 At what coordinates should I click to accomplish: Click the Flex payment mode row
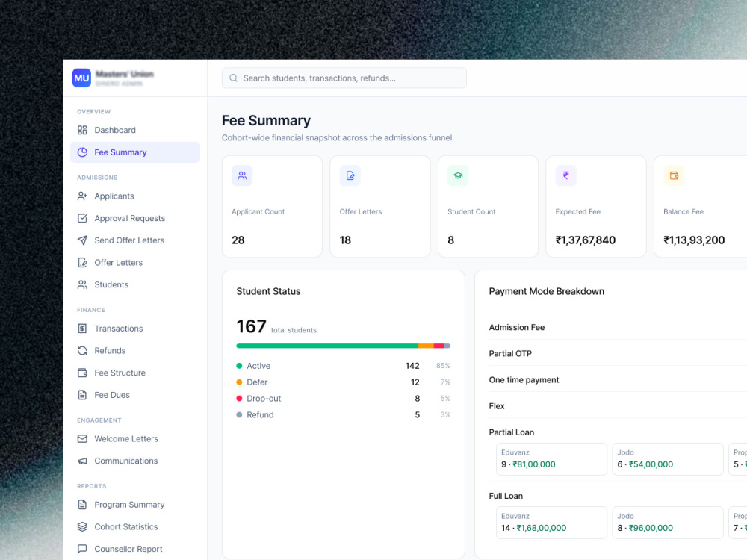click(618, 405)
